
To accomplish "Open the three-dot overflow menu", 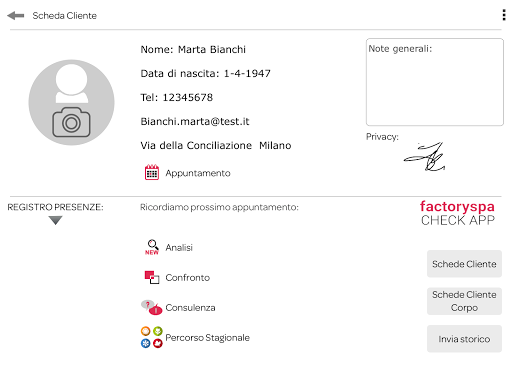I will 504,15.
